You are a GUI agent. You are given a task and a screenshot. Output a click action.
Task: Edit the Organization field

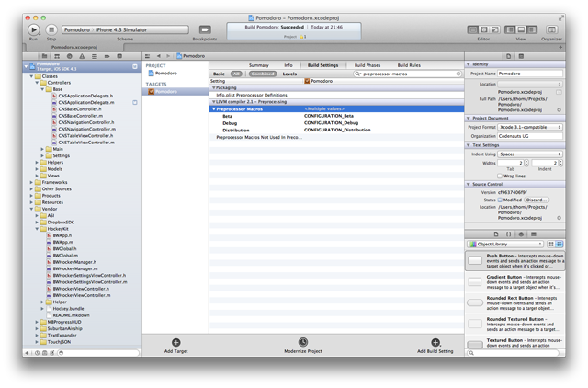point(530,136)
